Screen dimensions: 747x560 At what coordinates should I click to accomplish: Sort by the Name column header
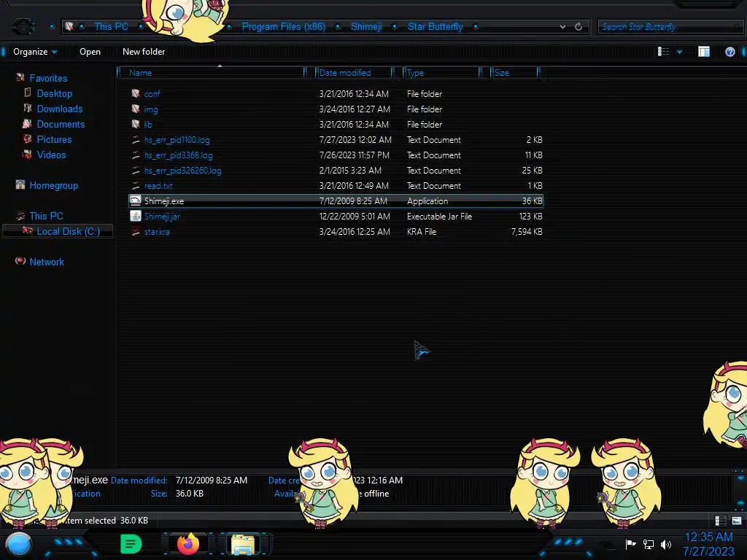click(212, 72)
